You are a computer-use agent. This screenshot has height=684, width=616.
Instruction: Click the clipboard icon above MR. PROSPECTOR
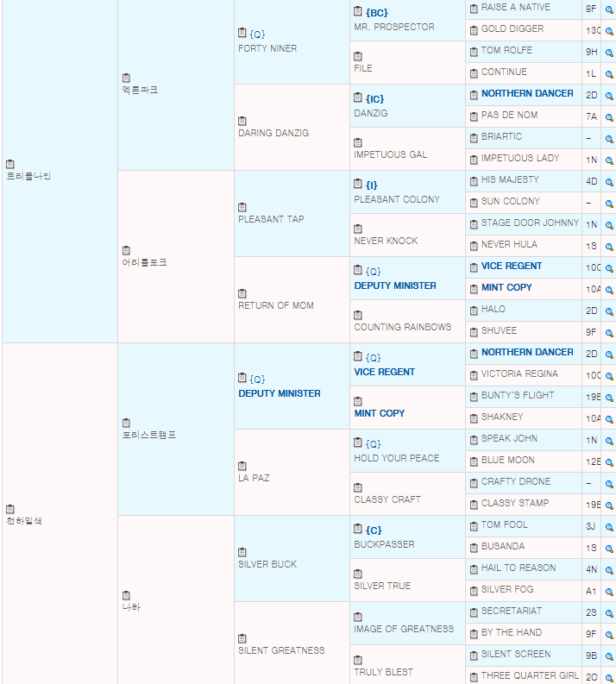pos(358,11)
